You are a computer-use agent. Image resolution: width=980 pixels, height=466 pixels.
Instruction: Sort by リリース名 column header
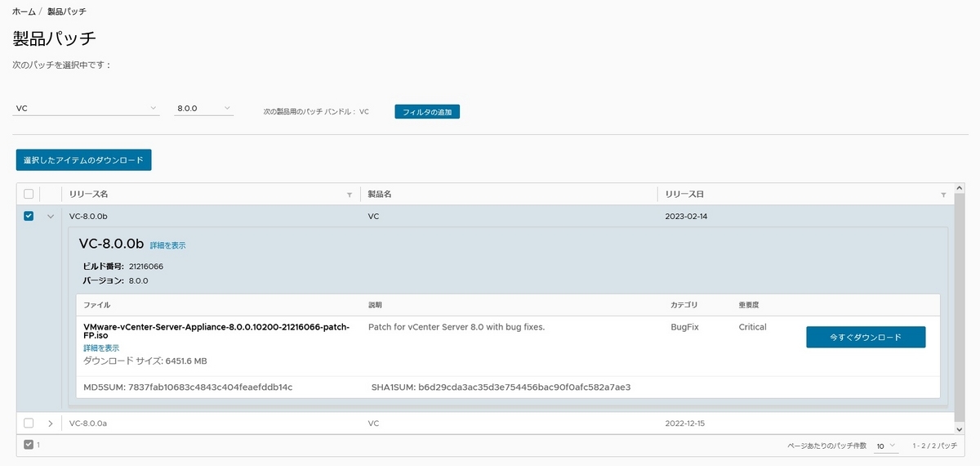[x=89, y=195]
